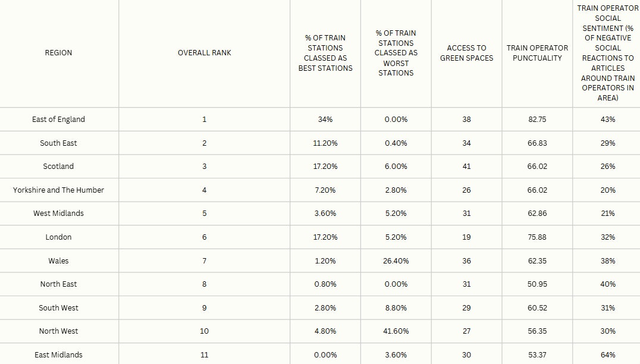Click the 82.75 punctuality value
Screen dimensions: 640x364
point(537,120)
